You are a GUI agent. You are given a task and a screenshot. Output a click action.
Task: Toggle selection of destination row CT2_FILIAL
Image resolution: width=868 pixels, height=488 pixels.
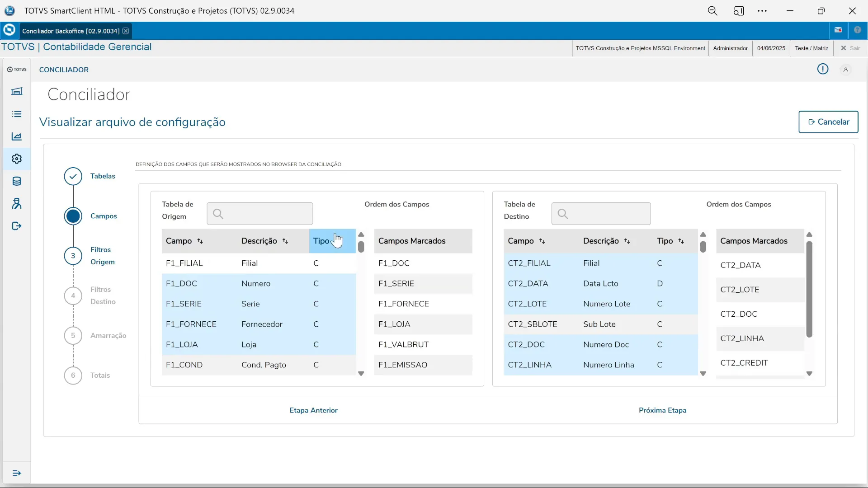565,263
